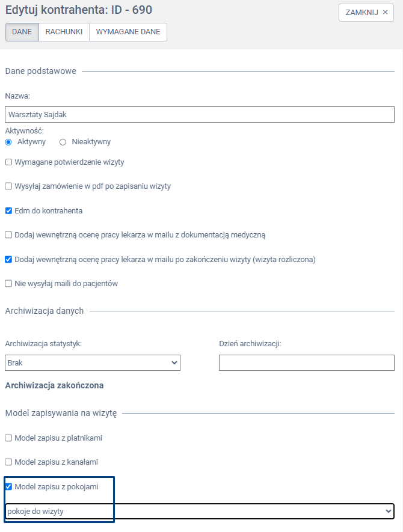
Task: Select the Aktywny radio button
Action: (x=8, y=142)
